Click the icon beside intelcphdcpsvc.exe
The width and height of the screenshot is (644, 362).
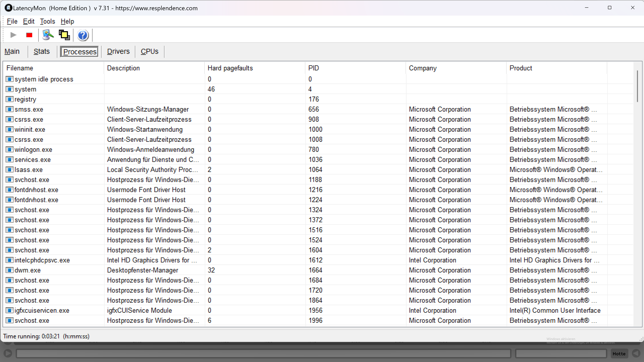(10, 260)
